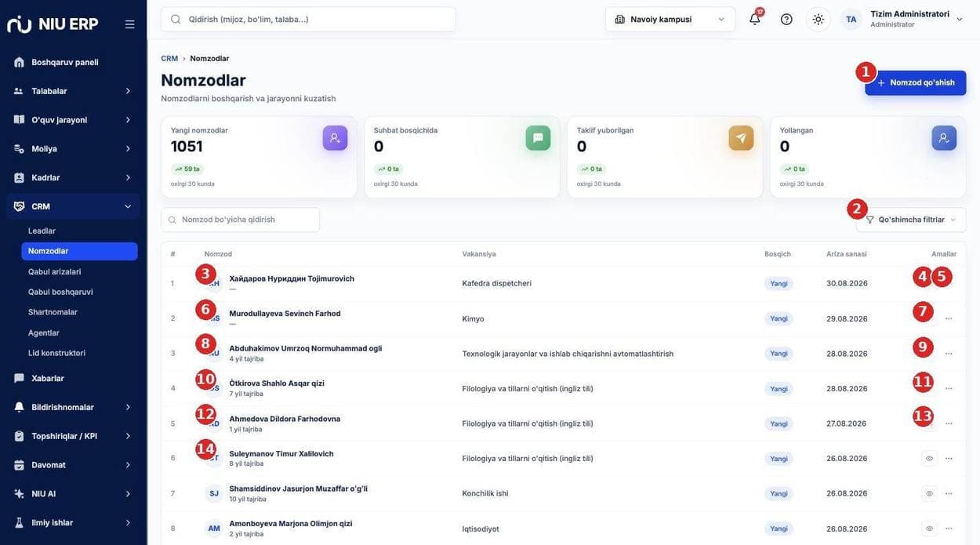Open the three-dot menu for Suleymanov Timur

949,458
